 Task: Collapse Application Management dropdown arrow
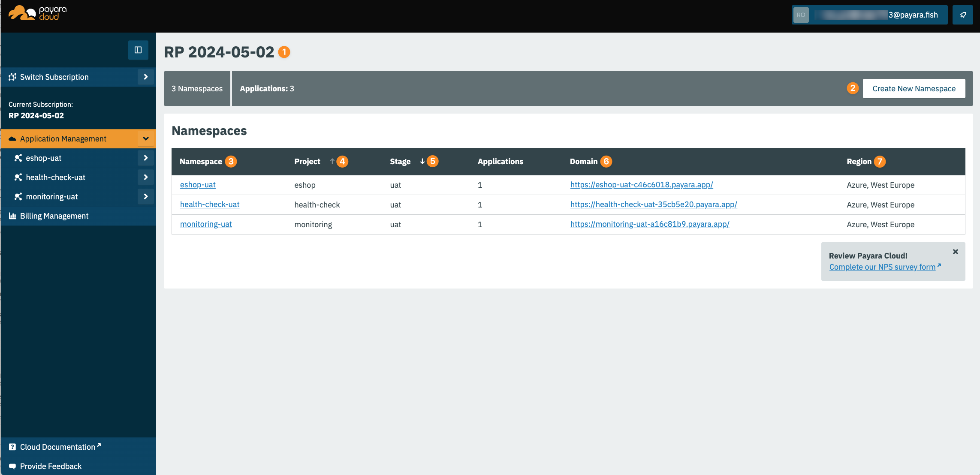(146, 139)
